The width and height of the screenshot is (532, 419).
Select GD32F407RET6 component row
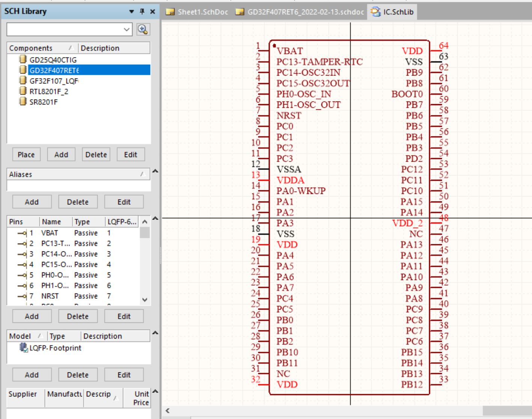89,70
